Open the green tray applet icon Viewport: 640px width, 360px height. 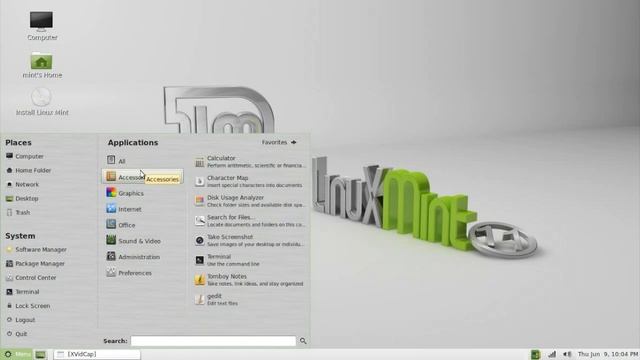pyautogui.click(x=536, y=354)
